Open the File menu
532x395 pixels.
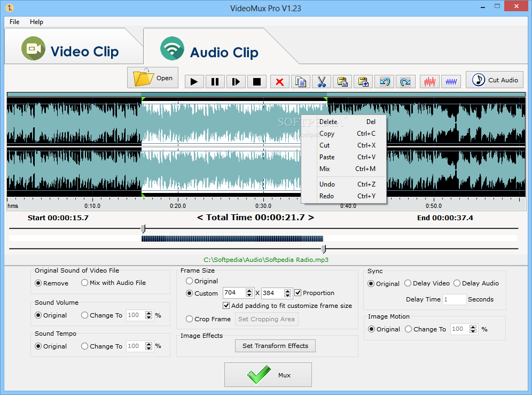pos(14,22)
